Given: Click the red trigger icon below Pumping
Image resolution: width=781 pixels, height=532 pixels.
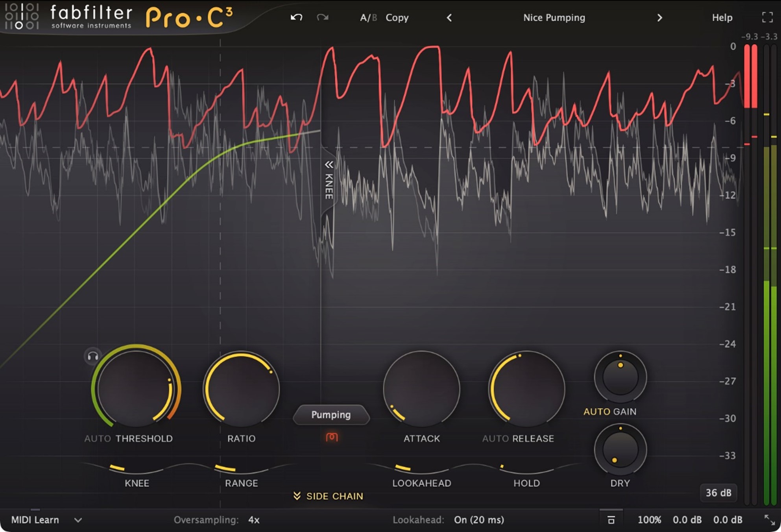Looking at the screenshot, I should [x=331, y=437].
